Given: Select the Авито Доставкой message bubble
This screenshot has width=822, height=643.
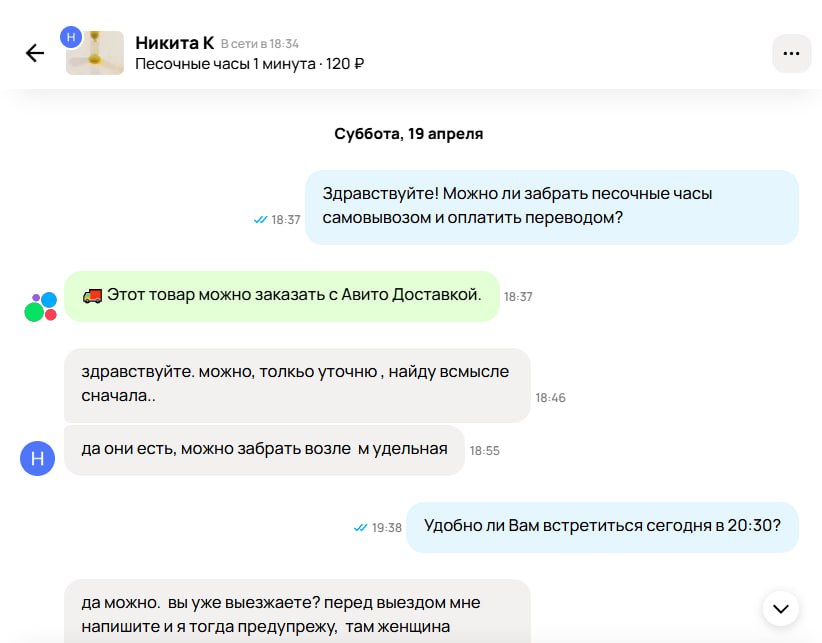Looking at the screenshot, I should [x=282, y=296].
